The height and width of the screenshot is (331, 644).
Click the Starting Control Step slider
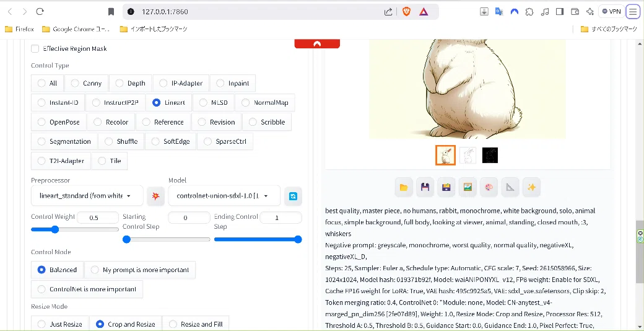[x=167, y=239]
